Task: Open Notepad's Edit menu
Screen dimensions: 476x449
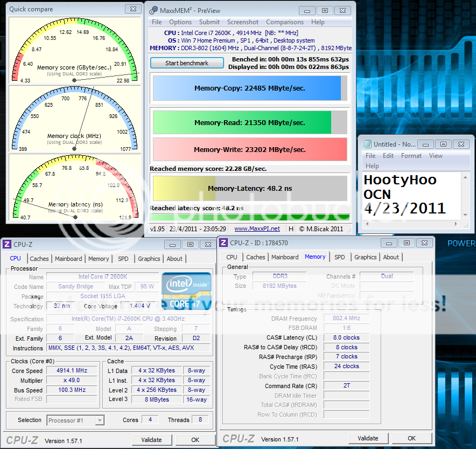Action: click(388, 156)
